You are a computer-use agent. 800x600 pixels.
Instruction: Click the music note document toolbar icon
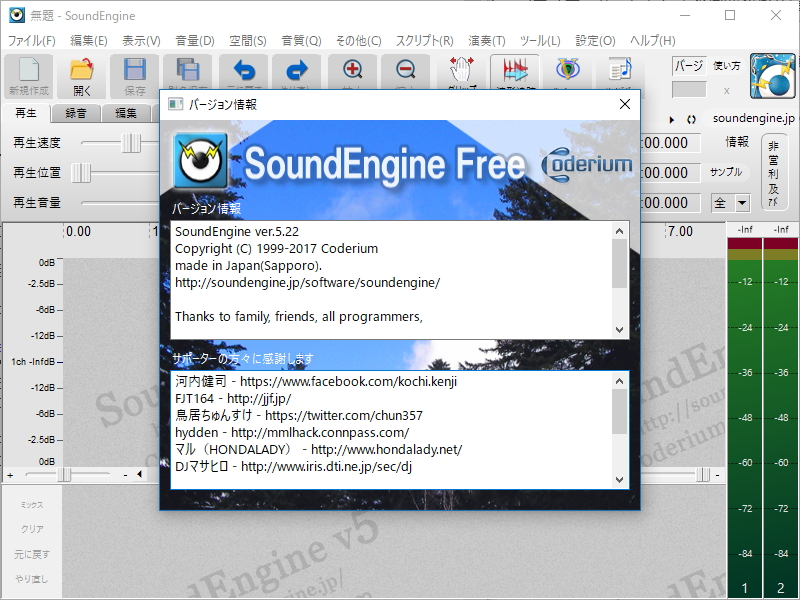[x=620, y=71]
